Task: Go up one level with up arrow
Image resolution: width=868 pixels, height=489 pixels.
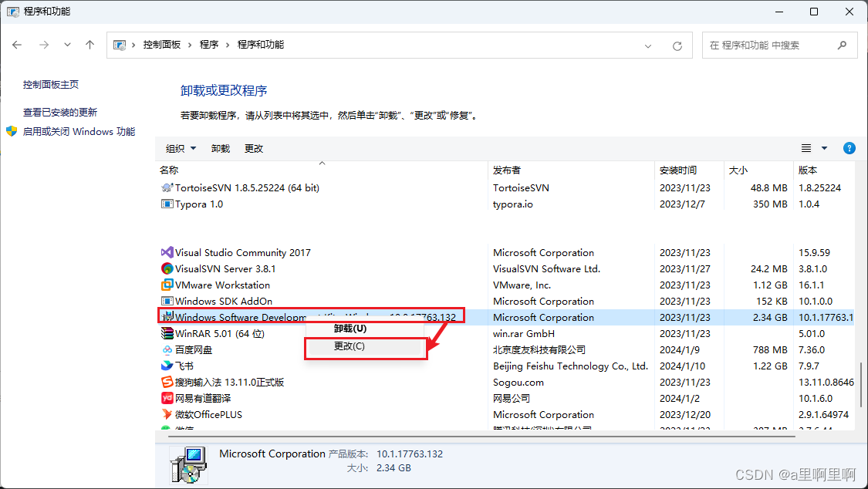Action: 90,45
